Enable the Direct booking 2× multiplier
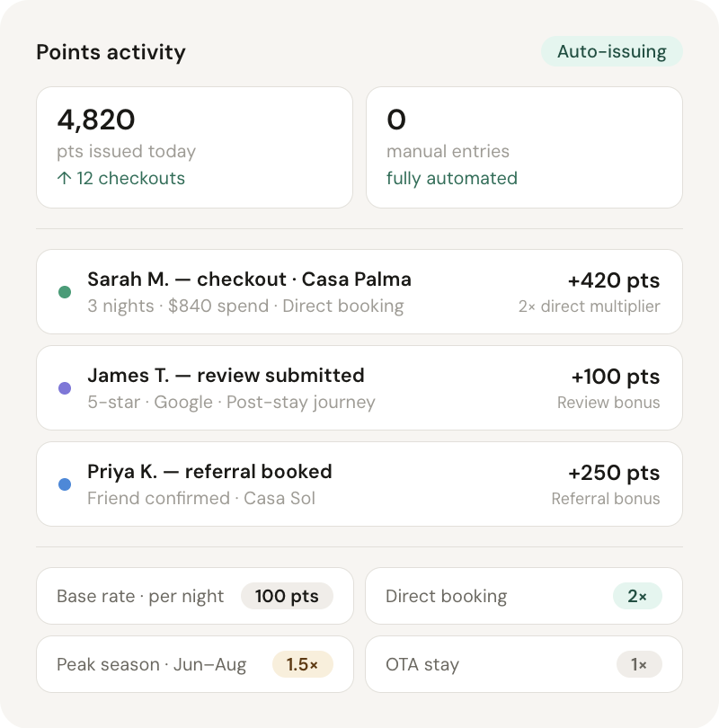The image size is (719, 728). point(640,596)
